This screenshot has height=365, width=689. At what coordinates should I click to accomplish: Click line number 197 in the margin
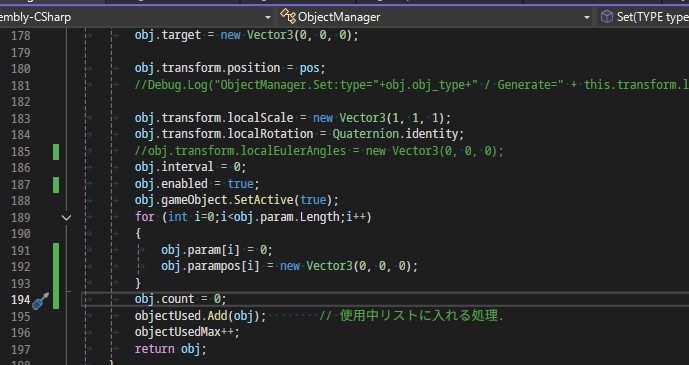(x=21, y=350)
